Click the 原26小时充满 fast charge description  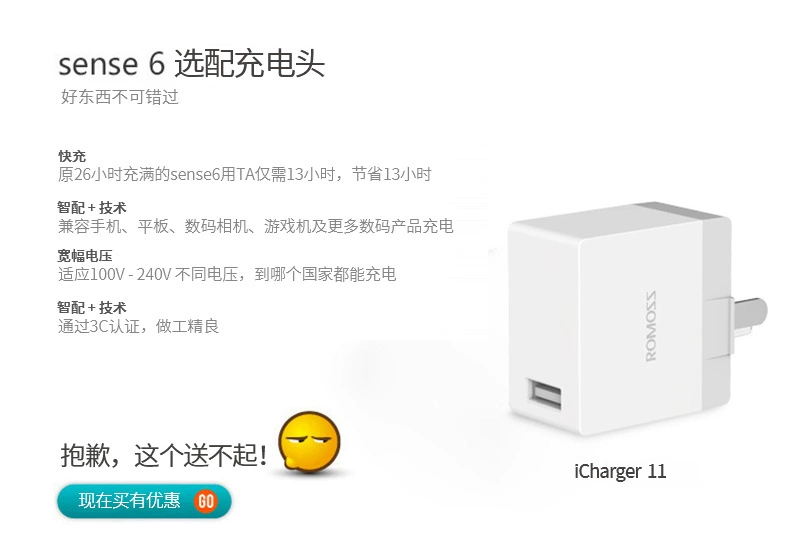(244, 174)
